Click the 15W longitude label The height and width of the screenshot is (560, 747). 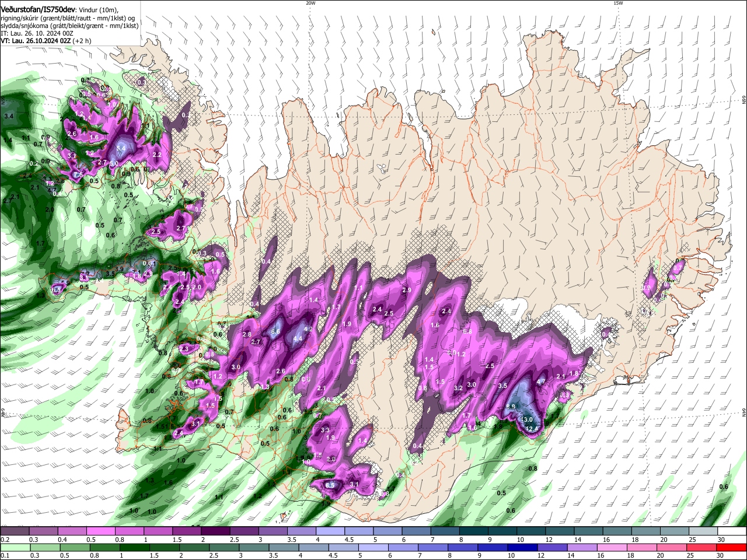point(618,3)
